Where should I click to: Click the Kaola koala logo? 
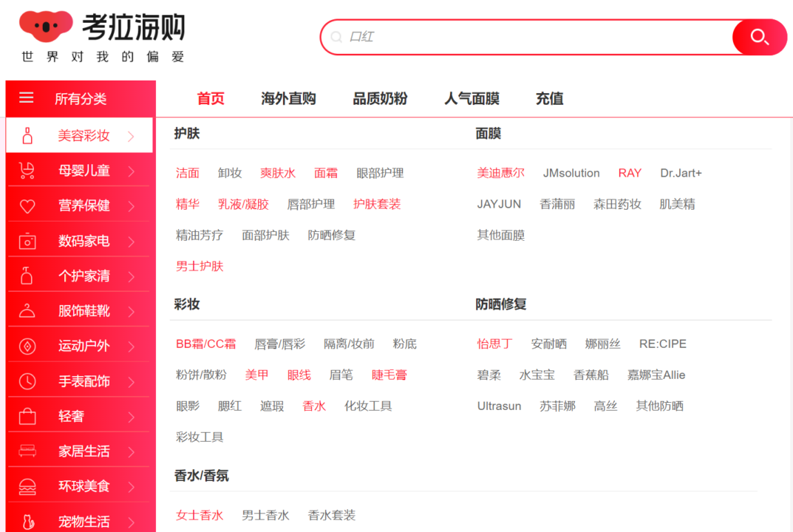coord(46,26)
